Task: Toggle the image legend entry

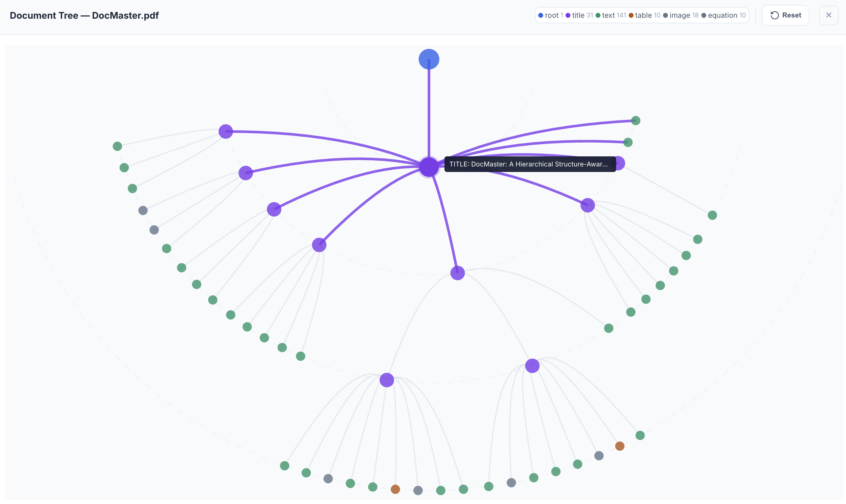Action: [680, 15]
